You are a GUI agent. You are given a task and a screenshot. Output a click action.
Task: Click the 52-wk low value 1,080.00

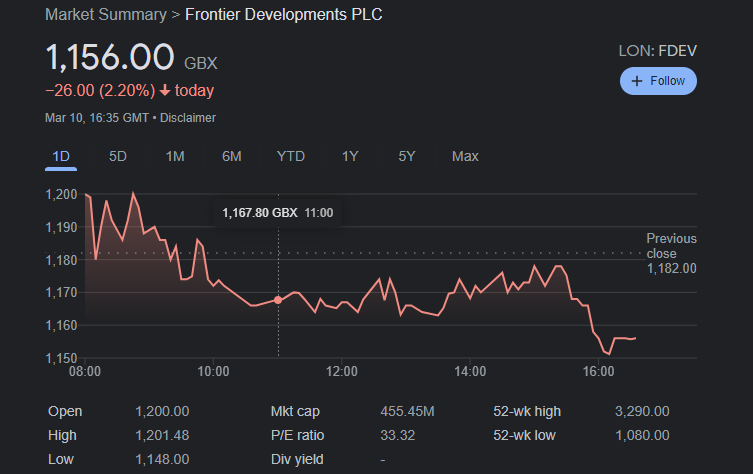pyautogui.click(x=642, y=436)
